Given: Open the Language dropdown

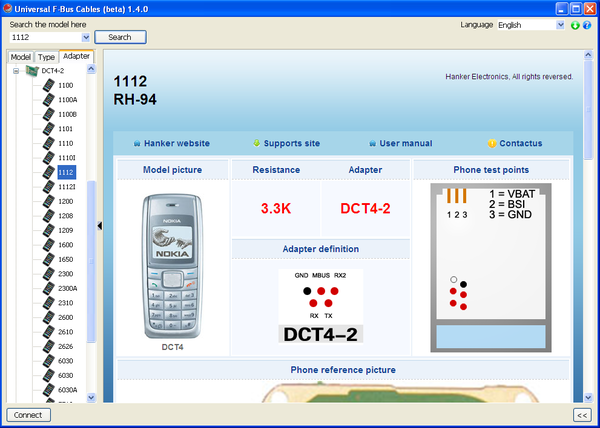Looking at the screenshot, I should [559, 24].
